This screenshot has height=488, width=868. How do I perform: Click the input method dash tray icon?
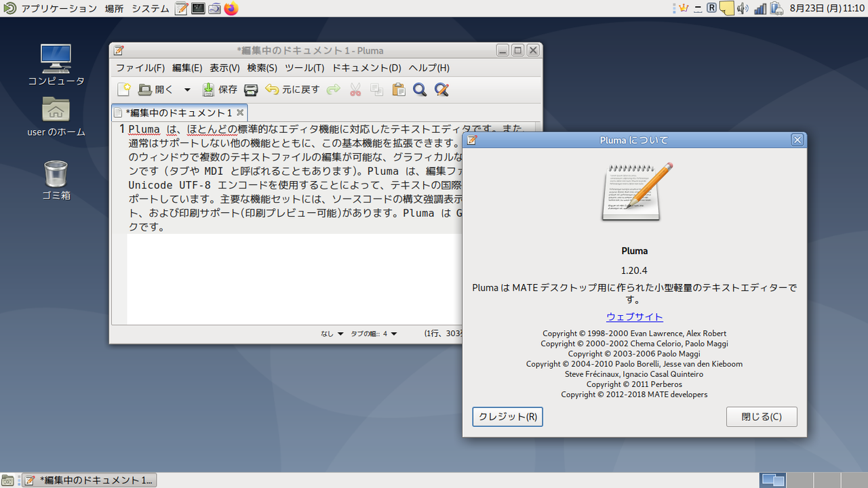pyautogui.click(x=698, y=9)
